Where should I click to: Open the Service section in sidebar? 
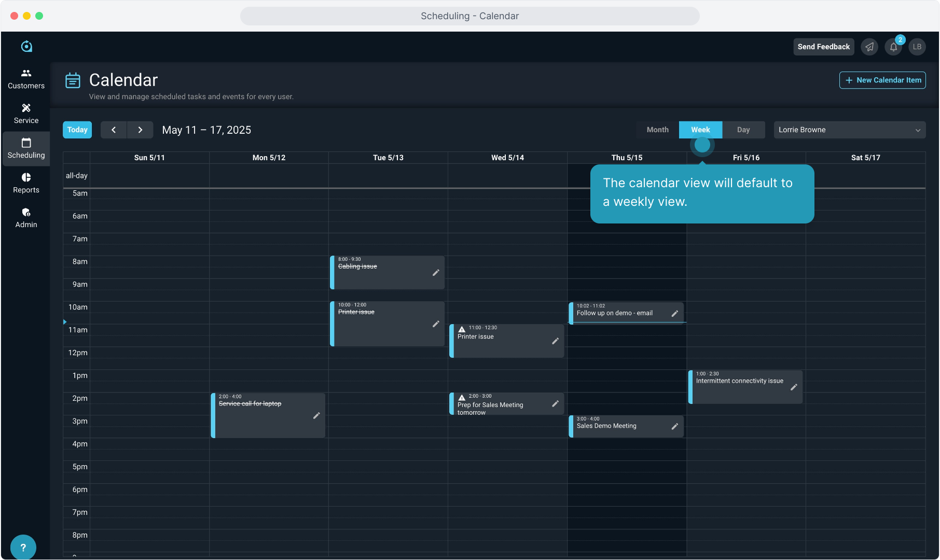pos(26,114)
